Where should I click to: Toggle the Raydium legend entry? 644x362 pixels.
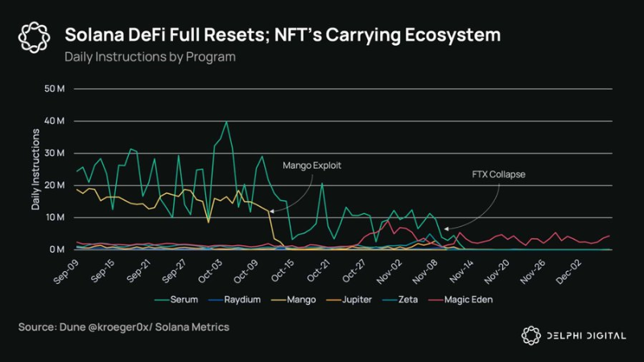(x=234, y=299)
